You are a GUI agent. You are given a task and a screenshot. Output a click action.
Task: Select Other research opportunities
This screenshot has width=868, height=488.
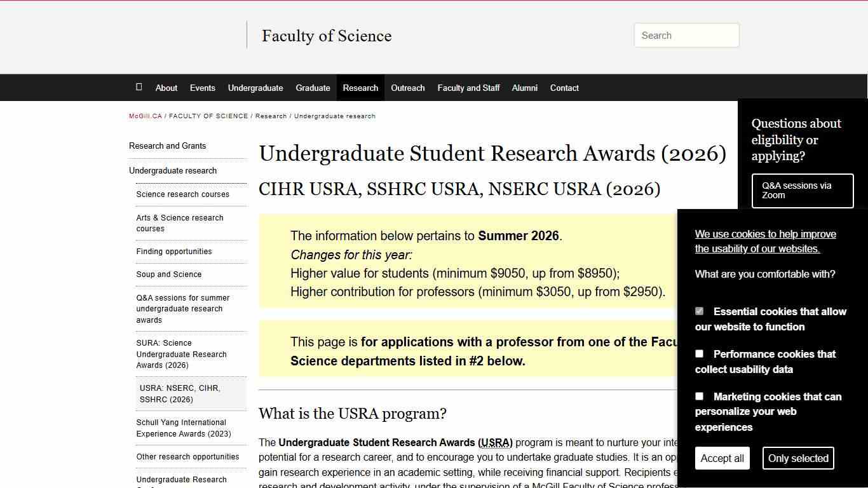187,456
